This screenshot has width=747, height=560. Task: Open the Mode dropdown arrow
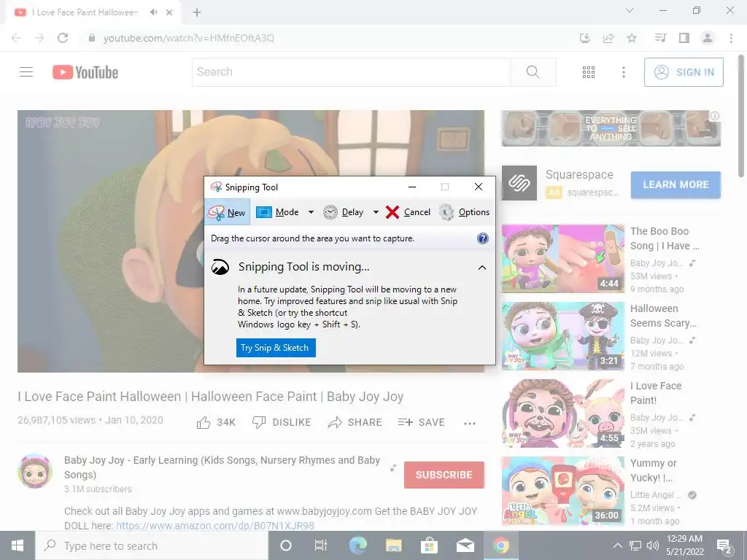(x=311, y=212)
